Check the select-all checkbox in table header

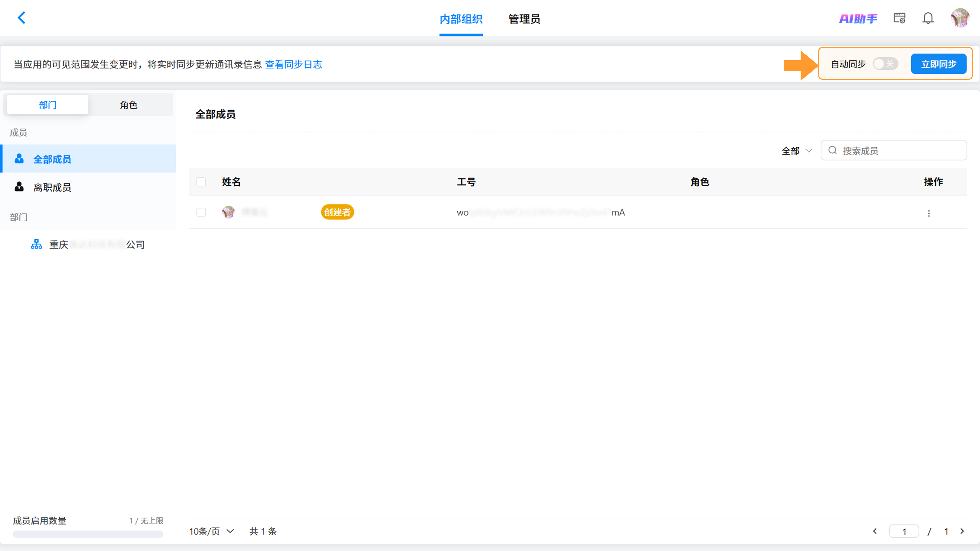tap(201, 182)
